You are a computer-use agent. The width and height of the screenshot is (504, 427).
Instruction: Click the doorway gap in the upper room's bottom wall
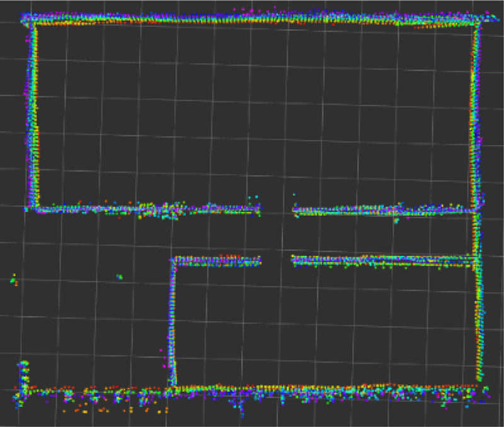[x=277, y=210]
